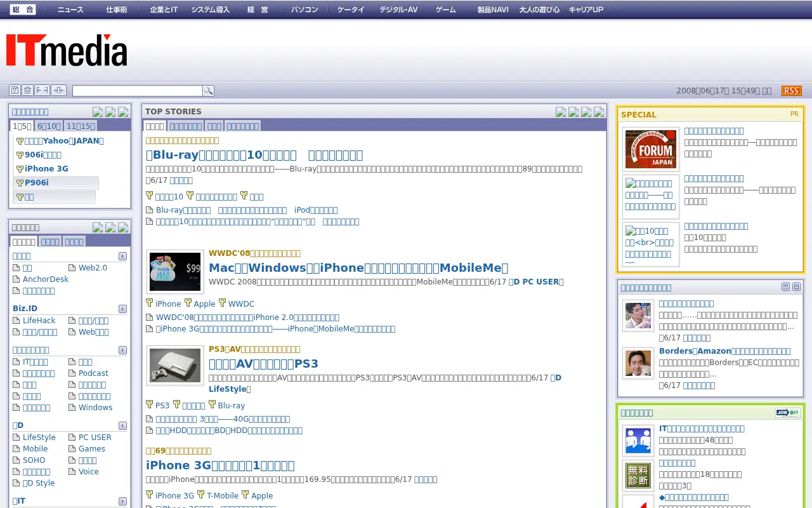The height and width of the screenshot is (508, 812).
Task: Open the MobileMe $99 story thumbnail
Action: (x=175, y=271)
